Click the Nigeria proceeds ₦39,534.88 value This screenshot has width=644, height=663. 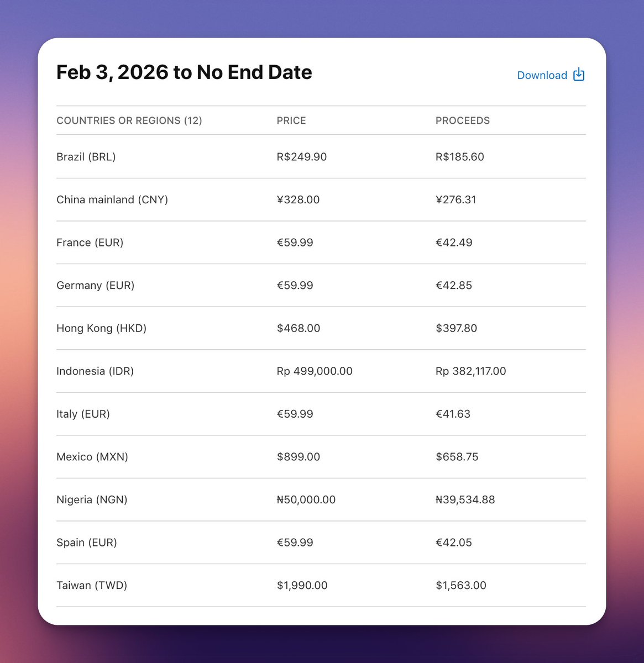pyautogui.click(x=465, y=499)
